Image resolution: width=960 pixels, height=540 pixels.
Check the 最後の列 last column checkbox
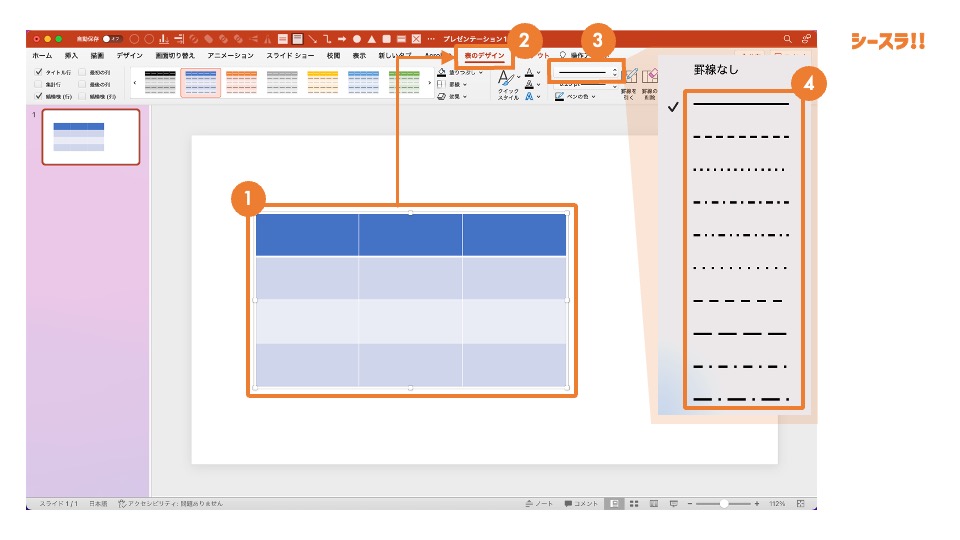pyautogui.click(x=82, y=84)
